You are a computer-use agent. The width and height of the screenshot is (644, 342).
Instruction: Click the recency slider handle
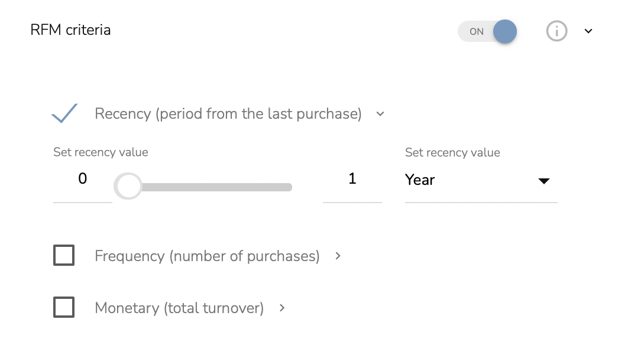(x=128, y=187)
